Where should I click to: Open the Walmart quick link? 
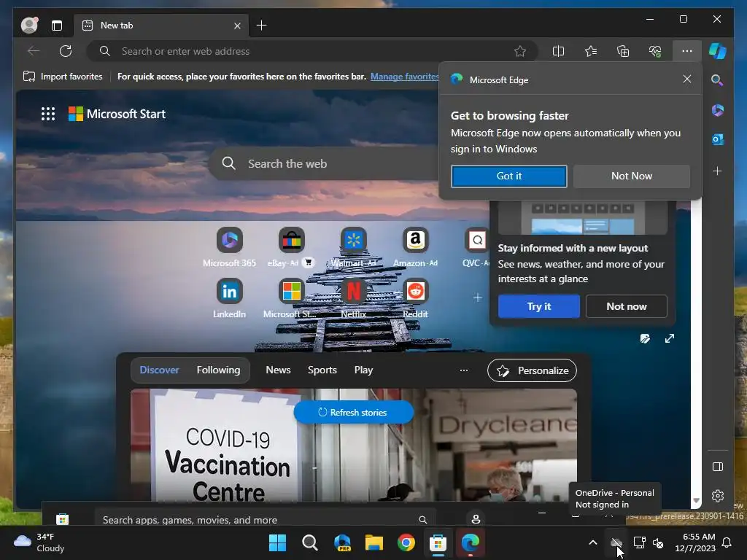tap(354, 248)
